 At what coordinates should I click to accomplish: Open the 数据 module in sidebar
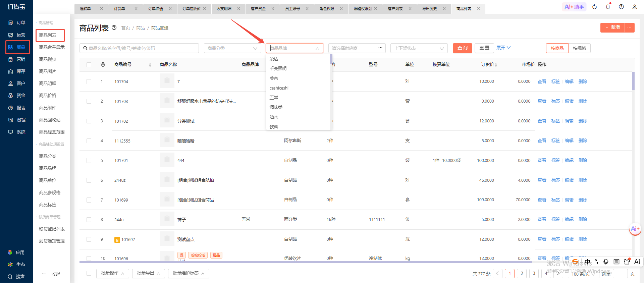pos(17,120)
